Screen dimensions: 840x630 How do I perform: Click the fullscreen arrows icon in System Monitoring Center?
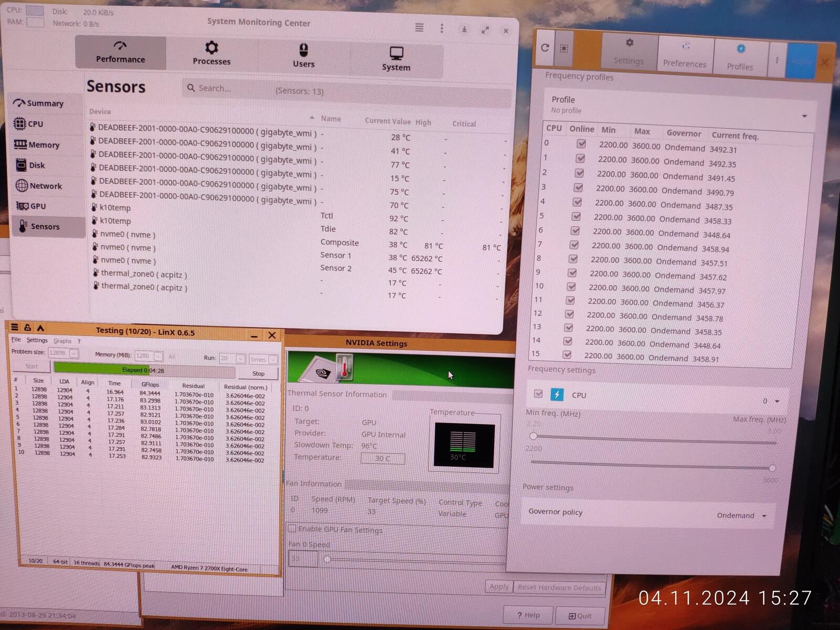[x=485, y=30]
